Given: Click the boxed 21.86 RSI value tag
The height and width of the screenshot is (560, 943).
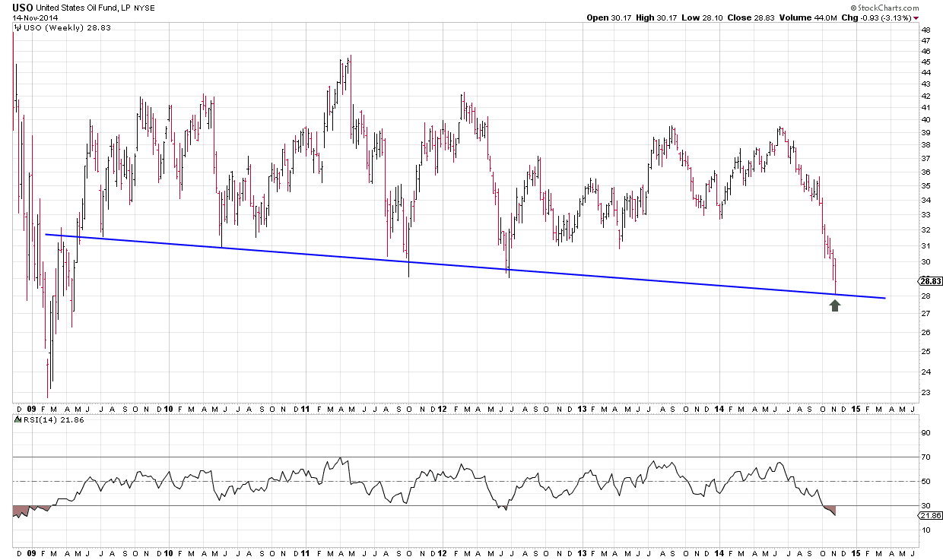Looking at the screenshot, I should click(x=929, y=514).
